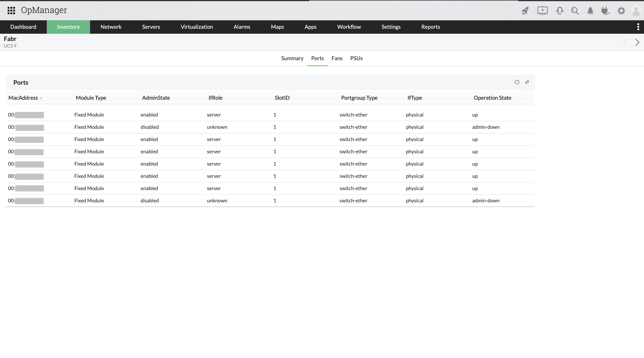
Task: Open the Virtualization menu
Action: click(197, 27)
